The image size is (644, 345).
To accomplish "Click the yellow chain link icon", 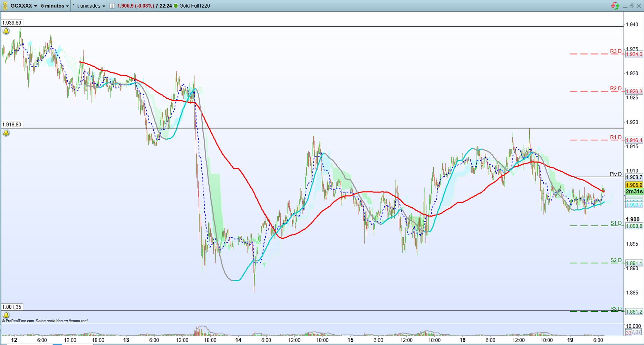I will pyautogui.click(x=5, y=6).
